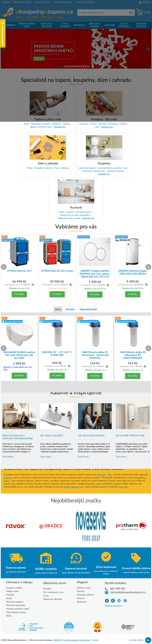Click the back to top arrow icon
Viewport: 152px width, 644px height.
[148, 640]
